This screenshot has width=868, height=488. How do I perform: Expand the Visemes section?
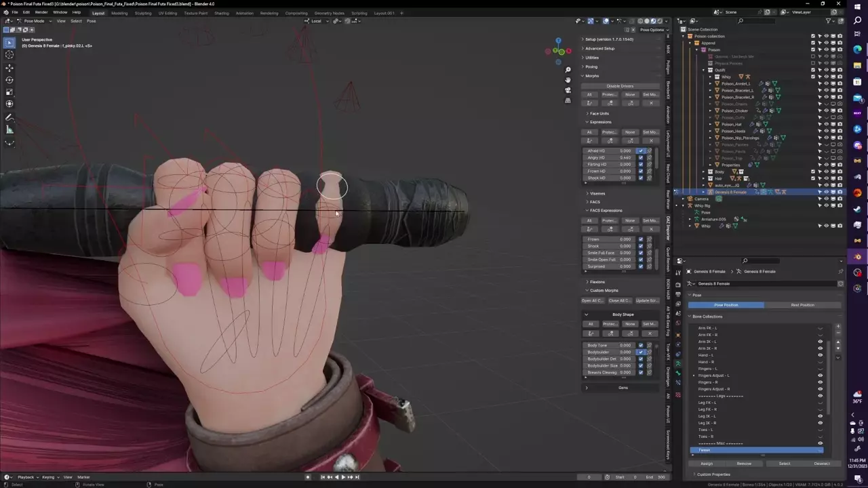pyautogui.click(x=597, y=193)
